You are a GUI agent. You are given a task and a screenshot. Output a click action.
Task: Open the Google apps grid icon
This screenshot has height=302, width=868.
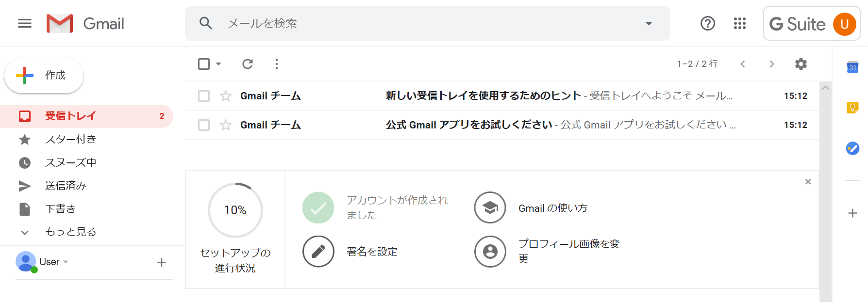click(740, 23)
